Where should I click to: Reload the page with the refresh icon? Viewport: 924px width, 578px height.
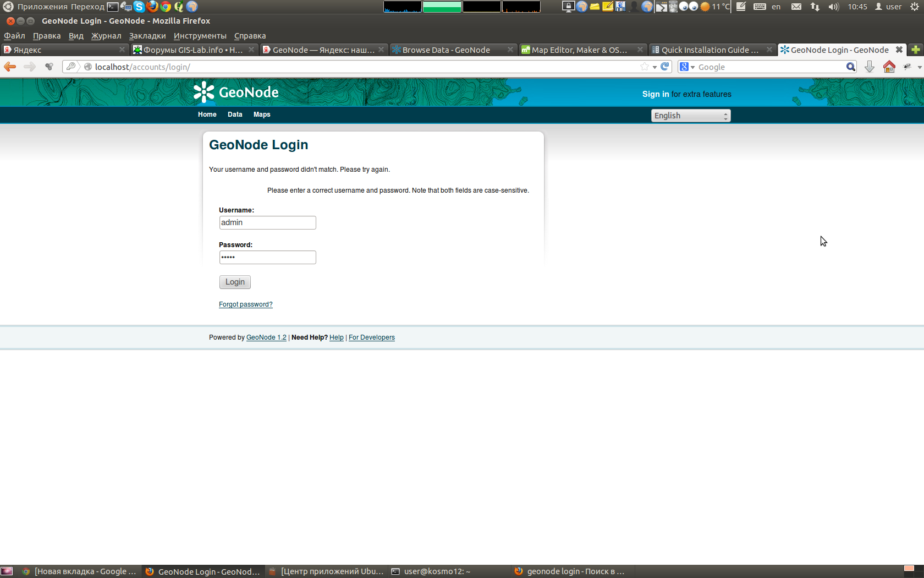click(x=665, y=67)
